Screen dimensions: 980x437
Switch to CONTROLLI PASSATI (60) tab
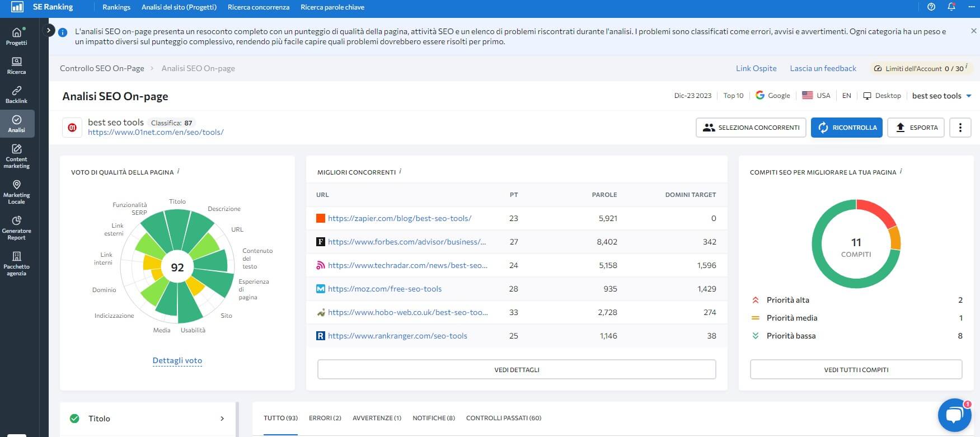coord(504,418)
